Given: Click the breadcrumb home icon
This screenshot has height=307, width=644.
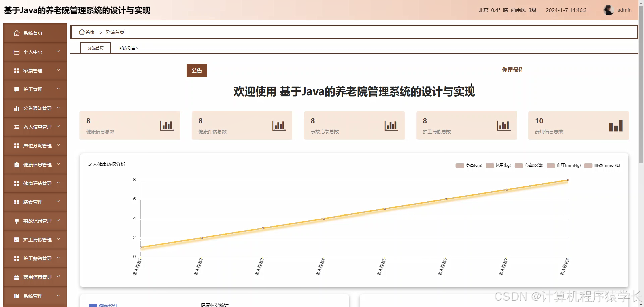Looking at the screenshot, I should point(82,32).
